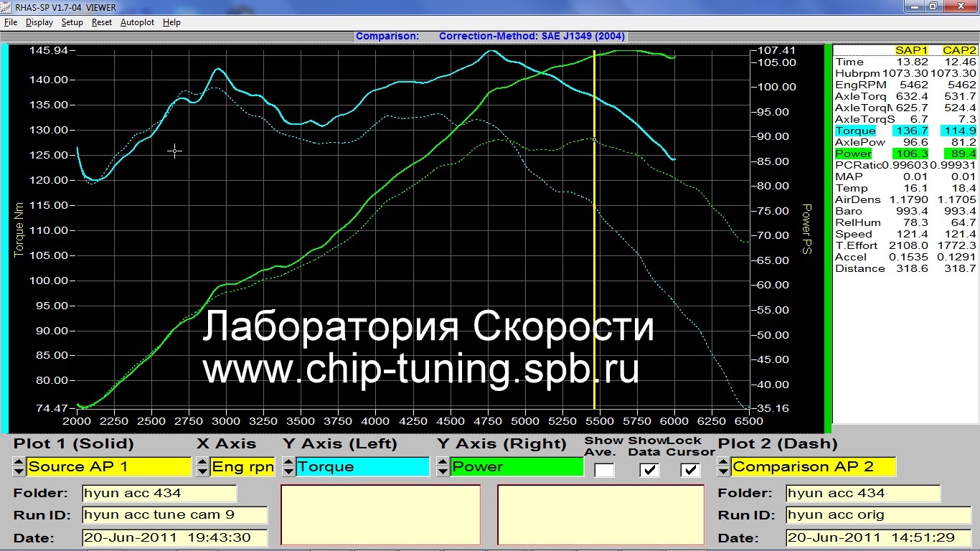Open the Help menu

171,22
